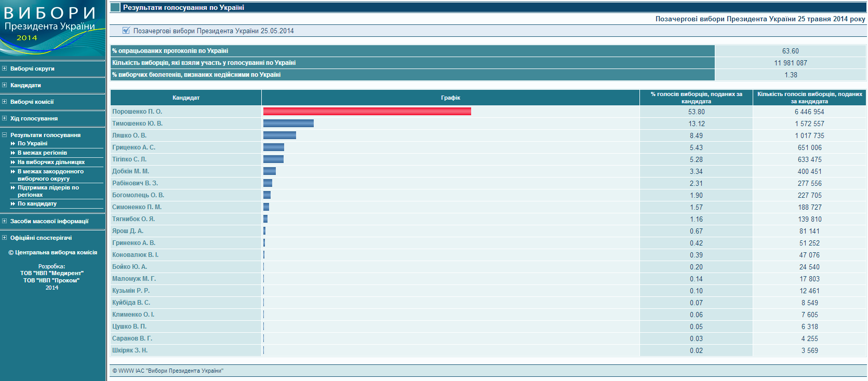
Task: Click Тягнибок О. Я. candidate name
Action: (133, 219)
